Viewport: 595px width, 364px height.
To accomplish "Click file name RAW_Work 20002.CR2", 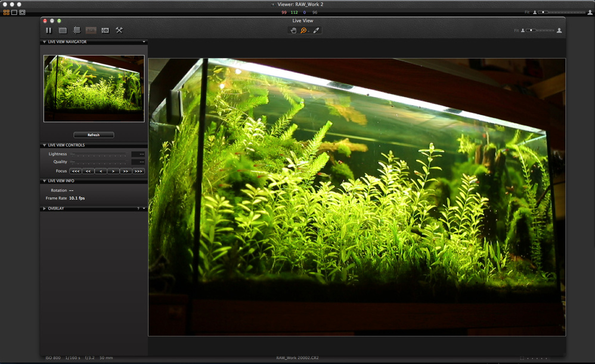I will coord(297,357).
